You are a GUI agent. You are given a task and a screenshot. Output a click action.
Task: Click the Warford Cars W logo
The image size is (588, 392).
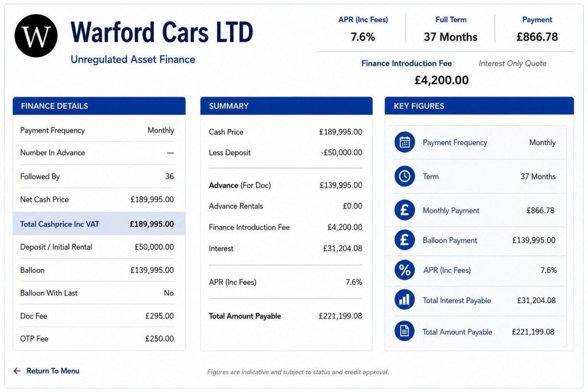click(36, 36)
